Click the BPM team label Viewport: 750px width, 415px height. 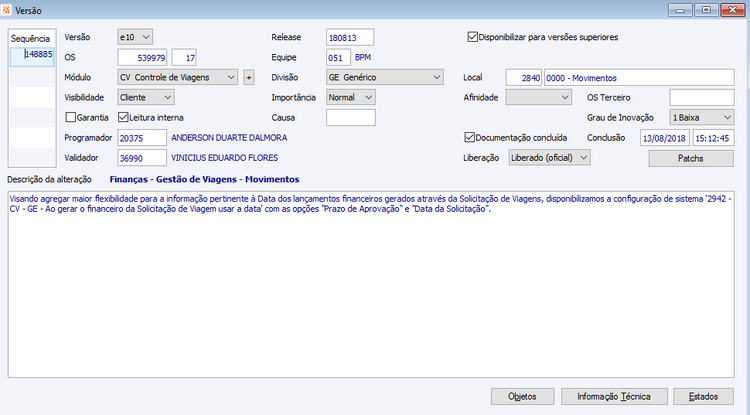[363, 57]
